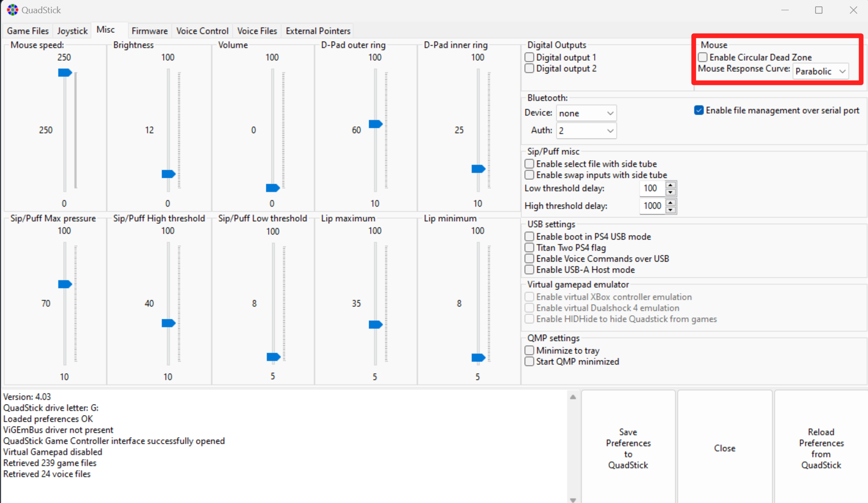Image resolution: width=868 pixels, height=503 pixels.
Task: Open the External Pointers tab
Action: [318, 31]
